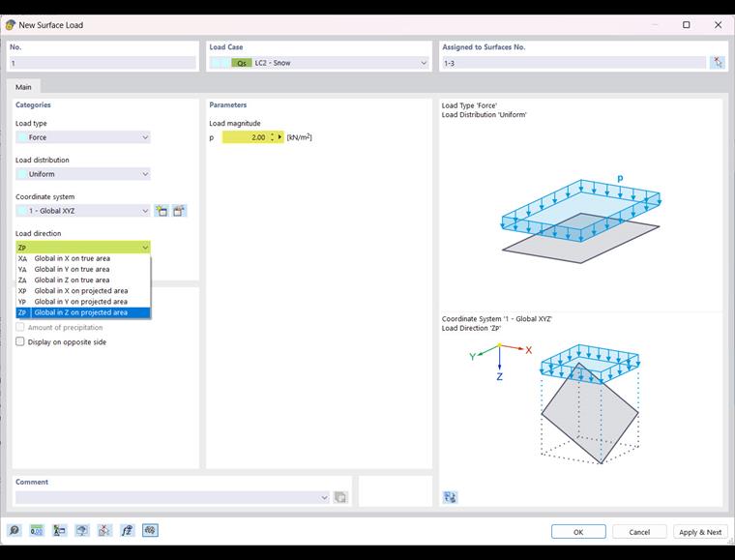Click the preview view toggle icon below the diagram
735x560 pixels.
coord(450,497)
